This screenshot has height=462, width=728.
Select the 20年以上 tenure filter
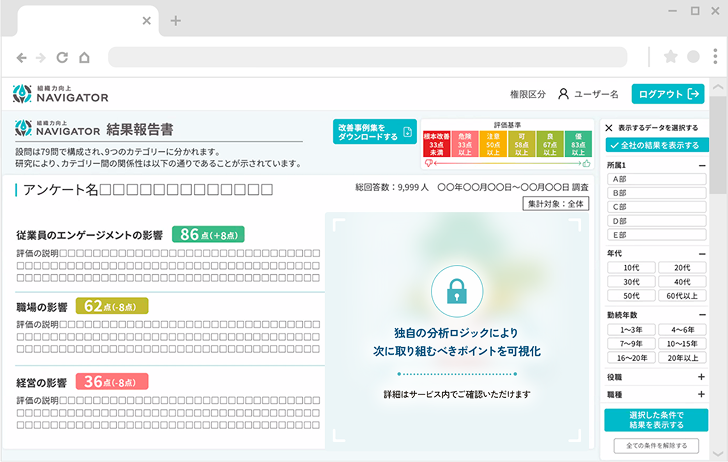pos(682,358)
